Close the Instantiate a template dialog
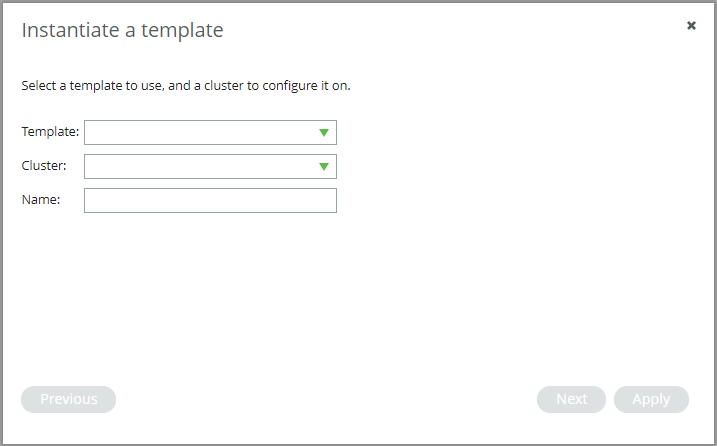The width and height of the screenshot is (717, 446). (x=691, y=25)
